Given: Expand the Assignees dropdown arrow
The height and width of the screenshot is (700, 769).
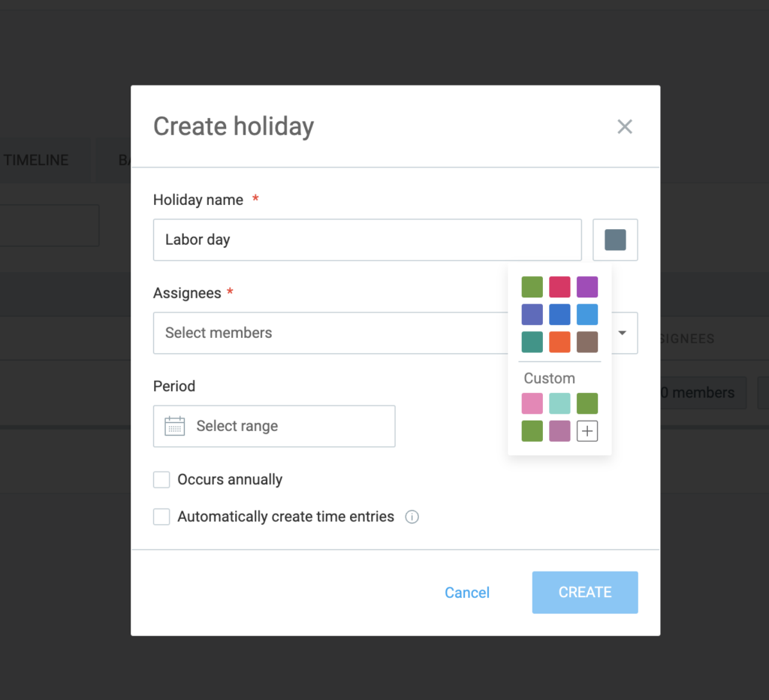Looking at the screenshot, I should coord(623,333).
